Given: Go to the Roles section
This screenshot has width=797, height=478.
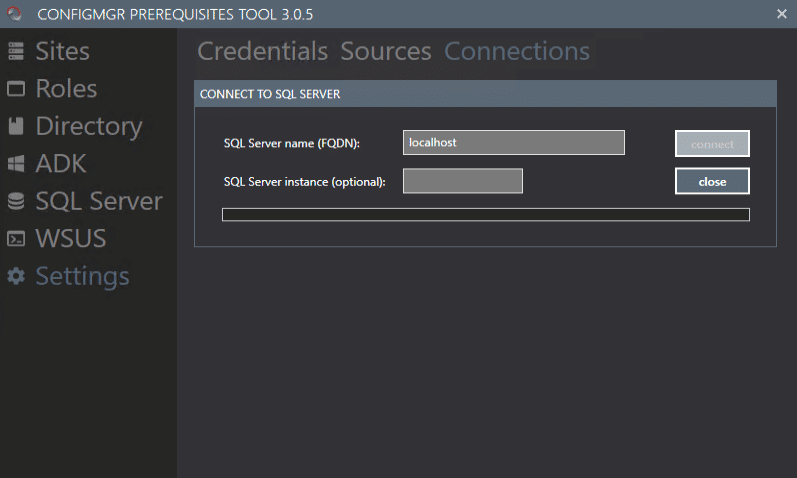Looking at the screenshot, I should tap(66, 89).
